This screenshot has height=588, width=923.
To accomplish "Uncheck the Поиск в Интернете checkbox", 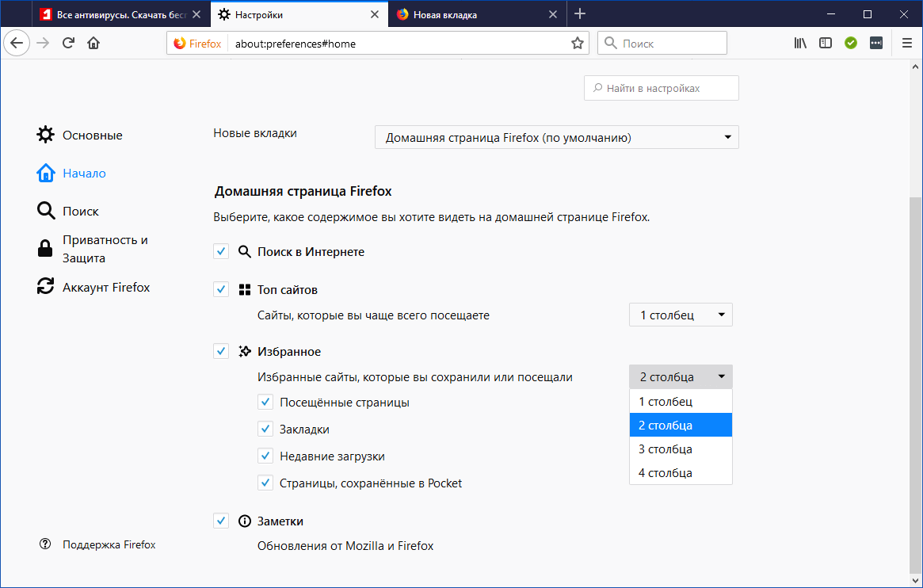I will click(x=221, y=251).
